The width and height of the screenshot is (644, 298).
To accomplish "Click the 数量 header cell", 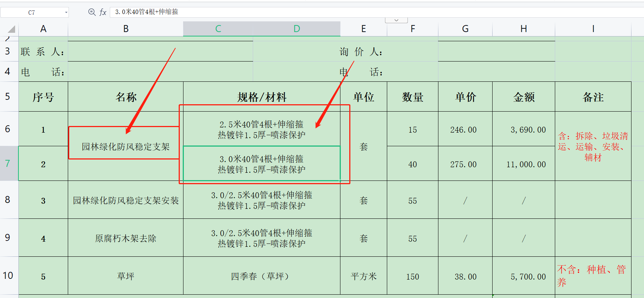I will (413, 97).
